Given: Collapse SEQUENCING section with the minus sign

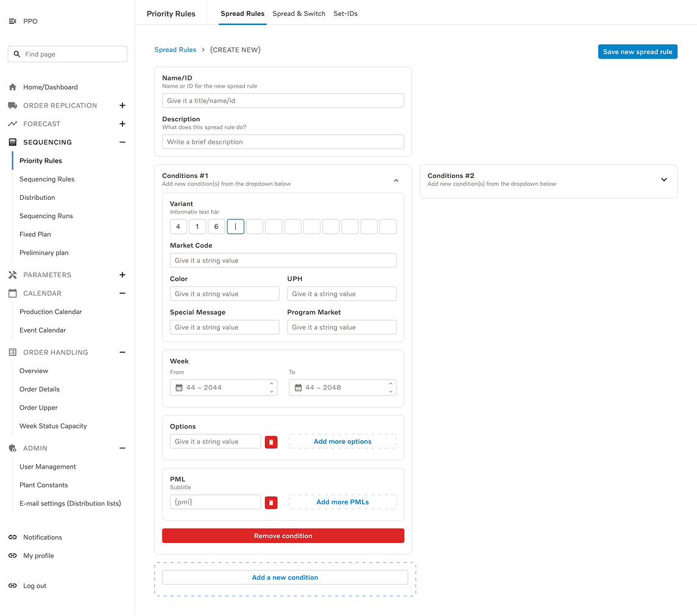Looking at the screenshot, I should (122, 142).
